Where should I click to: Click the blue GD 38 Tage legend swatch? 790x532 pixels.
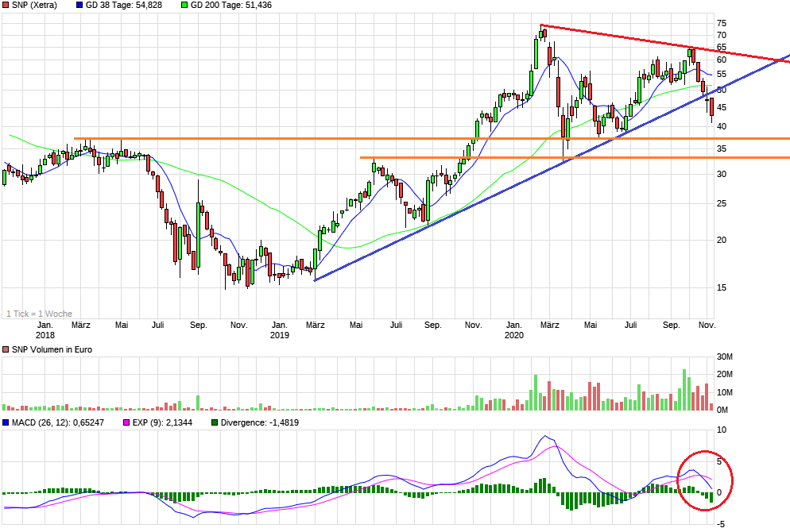pos(79,5)
